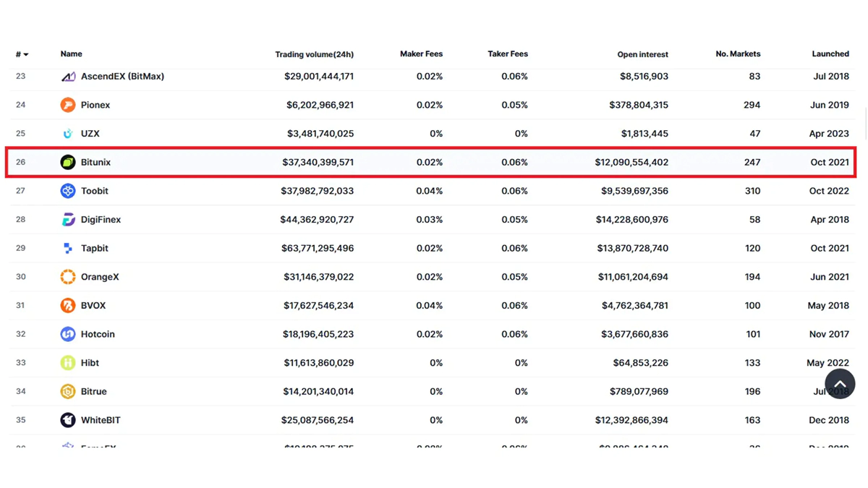Click the OrangeX ring logo icon

pos(67,277)
